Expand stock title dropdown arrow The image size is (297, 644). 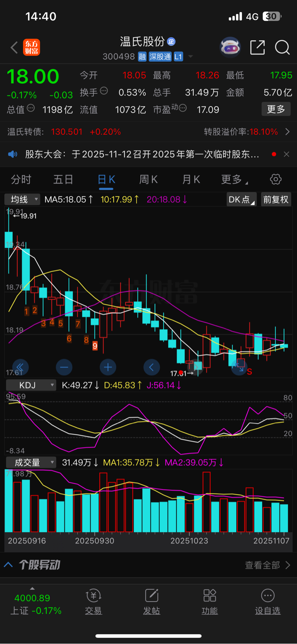[x=190, y=57]
